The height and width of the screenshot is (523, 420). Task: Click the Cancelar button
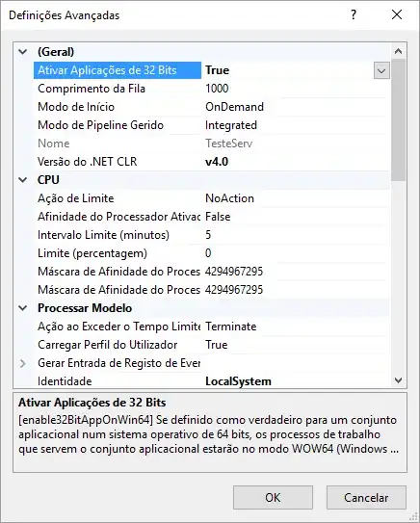(366, 497)
